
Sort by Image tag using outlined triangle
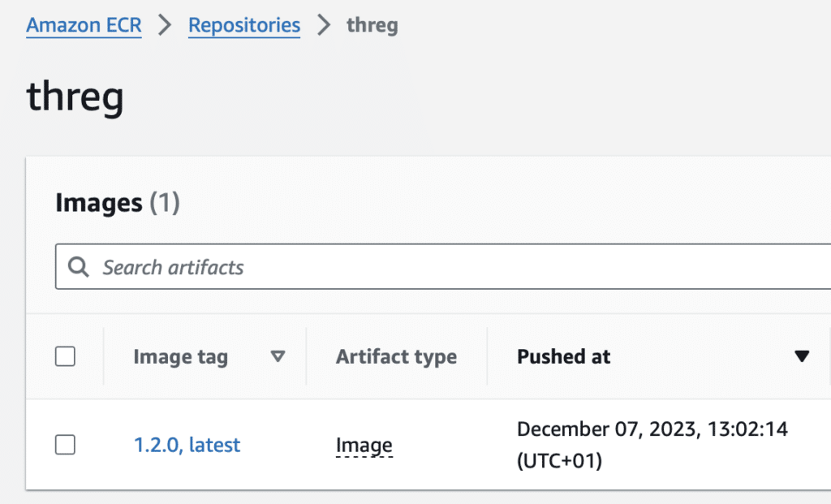click(278, 356)
